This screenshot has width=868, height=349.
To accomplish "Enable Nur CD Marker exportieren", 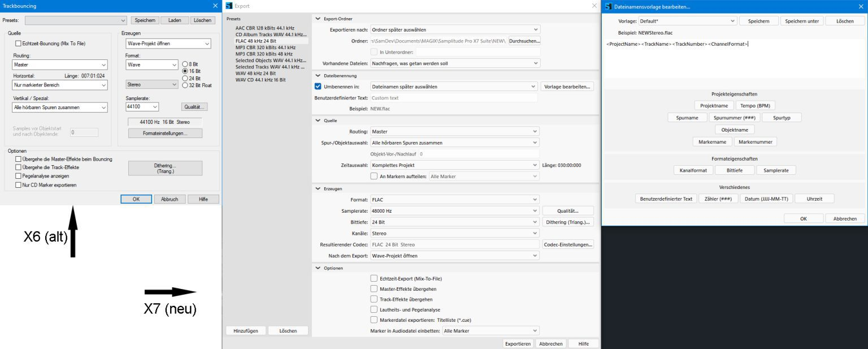I will pyautogui.click(x=19, y=184).
